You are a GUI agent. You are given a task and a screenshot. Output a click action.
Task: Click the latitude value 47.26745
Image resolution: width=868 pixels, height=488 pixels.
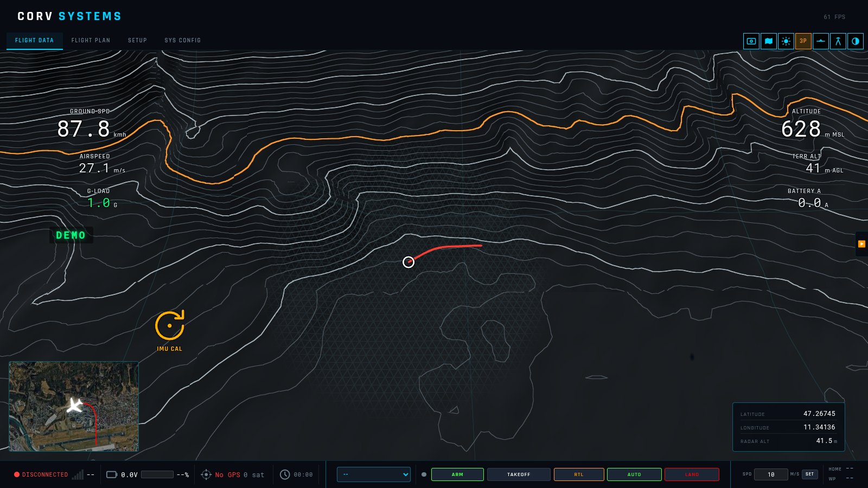(819, 414)
